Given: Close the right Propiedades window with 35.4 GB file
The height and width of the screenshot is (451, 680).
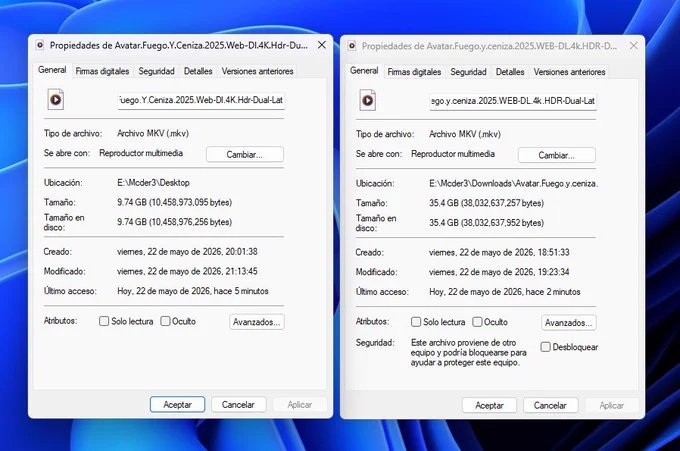Looking at the screenshot, I should (x=634, y=46).
